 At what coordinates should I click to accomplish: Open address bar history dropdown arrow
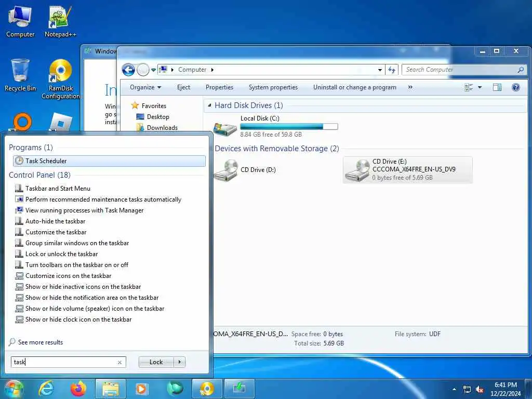click(380, 70)
